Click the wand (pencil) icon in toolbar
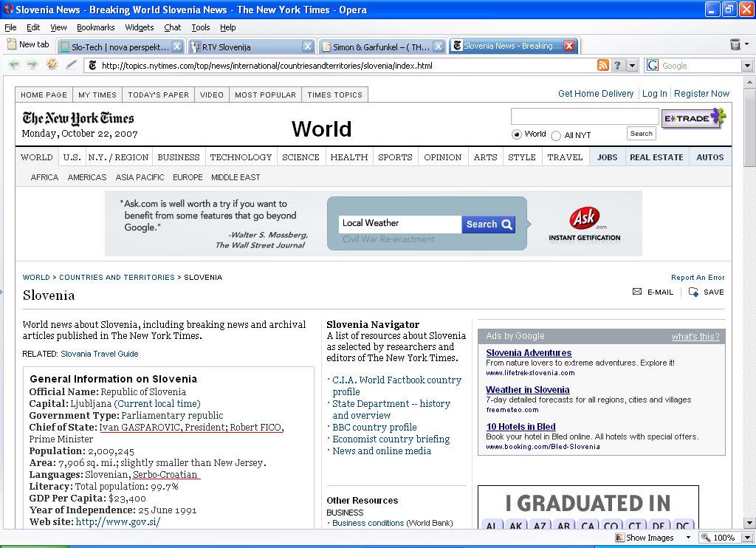756x548 pixels. pos(72,64)
